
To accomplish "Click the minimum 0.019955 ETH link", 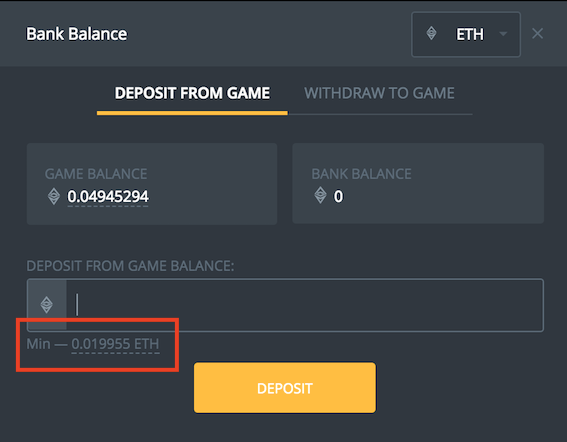I will 115,344.
